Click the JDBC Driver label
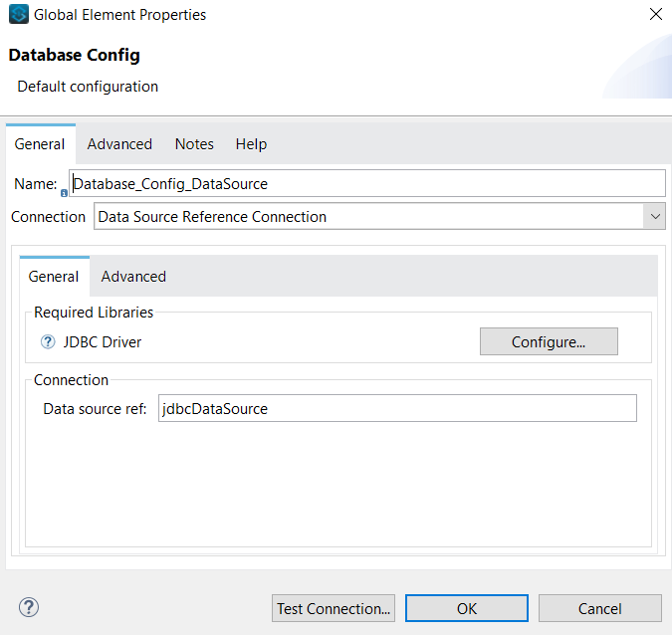672x635 pixels. pyautogui.click(x=103, y=342)
